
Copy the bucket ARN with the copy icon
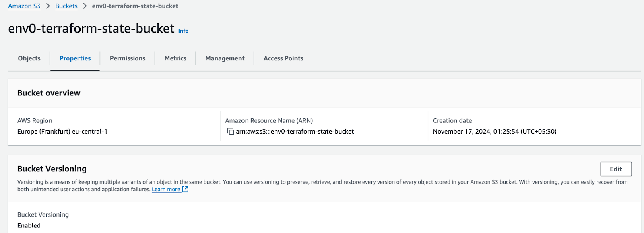point(231,132)
